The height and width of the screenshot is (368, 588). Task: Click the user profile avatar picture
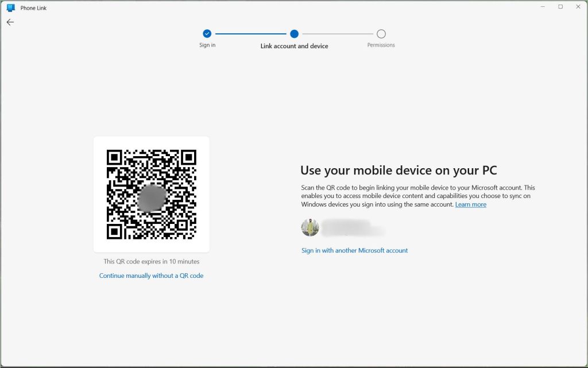pyautogui.click(x=309, y=228)
